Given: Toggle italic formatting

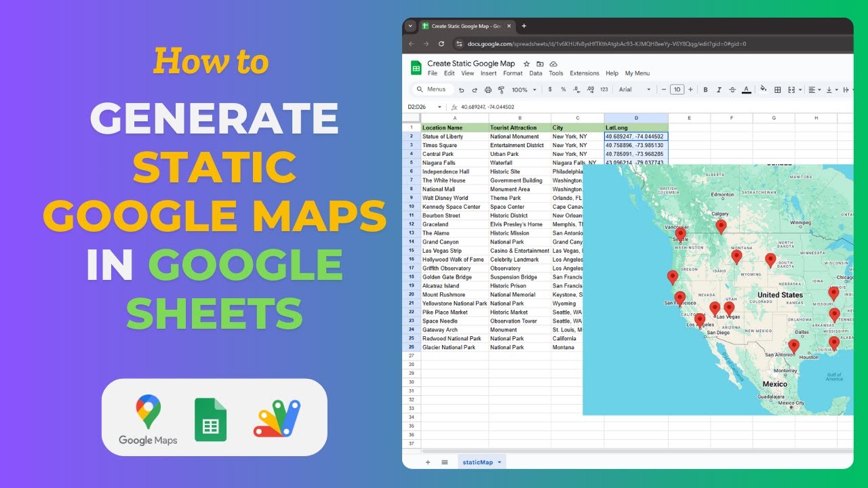Looking at the screenshot, I should coord(719,89).
